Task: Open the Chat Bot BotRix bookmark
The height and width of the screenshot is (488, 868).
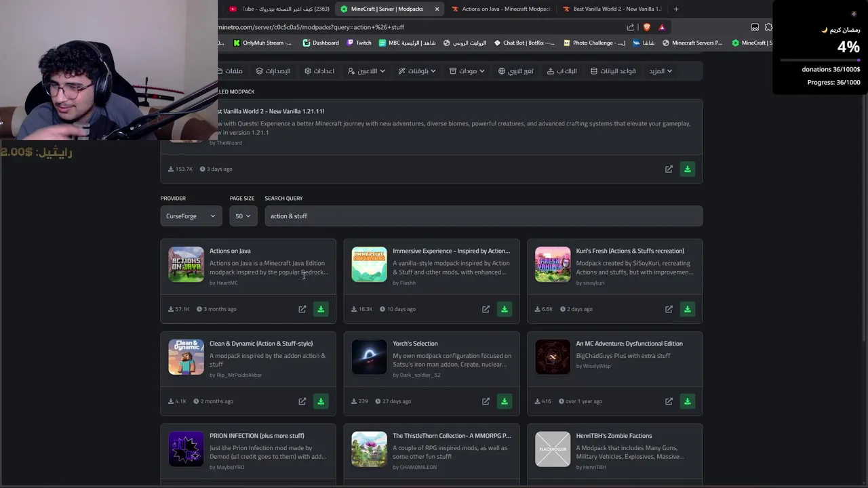Action: tap(524, 43)
